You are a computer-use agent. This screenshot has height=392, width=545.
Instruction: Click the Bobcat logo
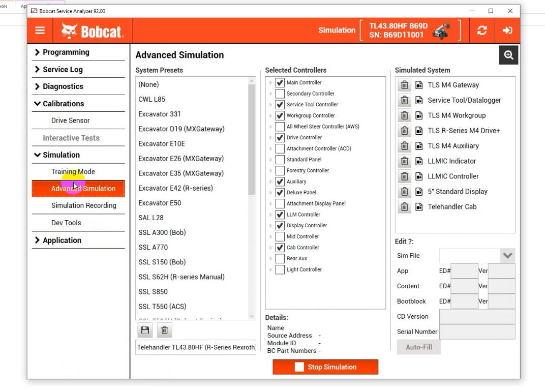point(92,31)
